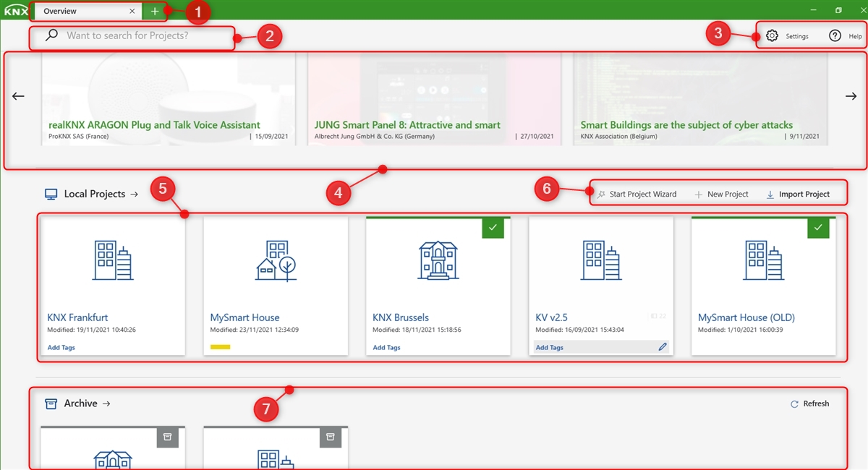Click the Refresh circular arrow icon

(x=794, y=404)
